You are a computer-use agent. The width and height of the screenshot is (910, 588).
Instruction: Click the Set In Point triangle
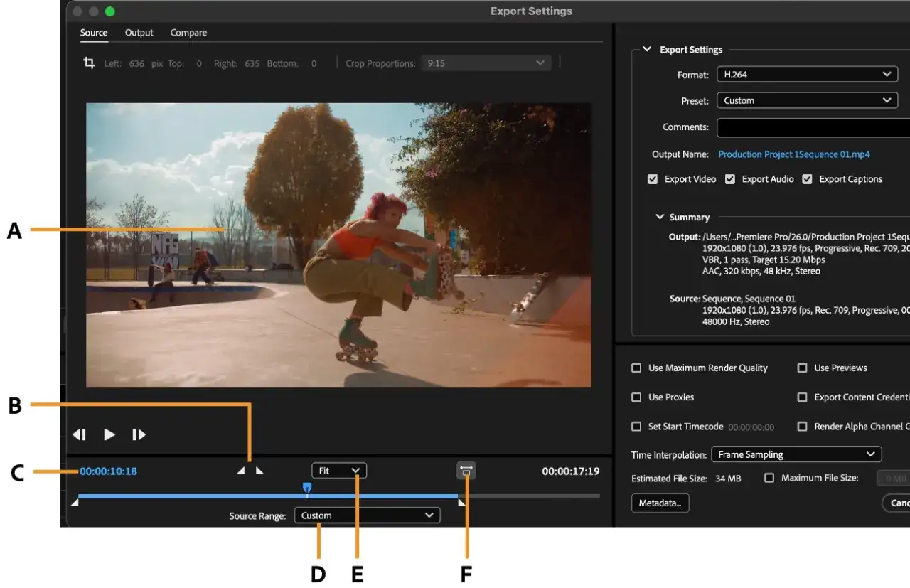tap(242, 471)
